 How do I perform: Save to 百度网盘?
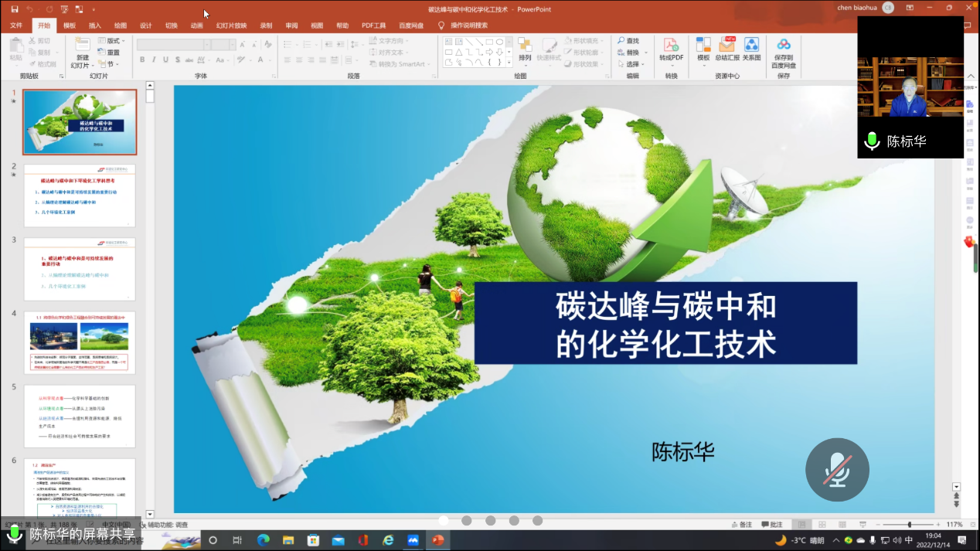[x=784, y=53]
